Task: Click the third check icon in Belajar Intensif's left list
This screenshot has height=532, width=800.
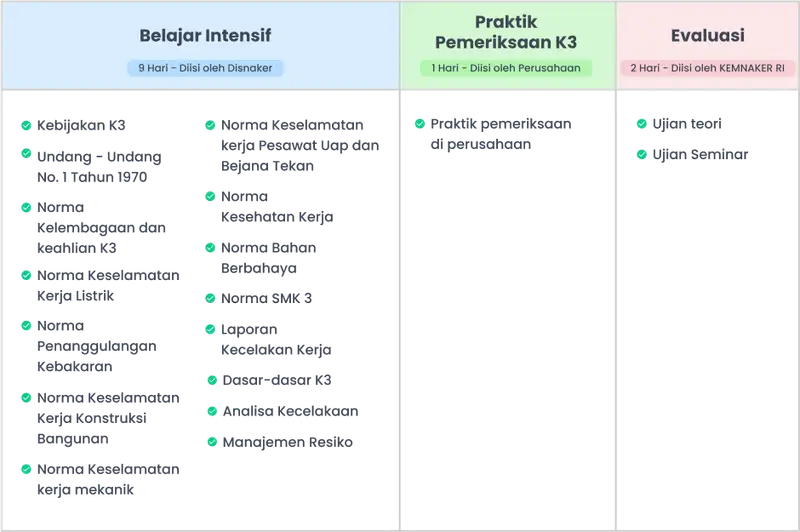Action: (x=25, y=207)
